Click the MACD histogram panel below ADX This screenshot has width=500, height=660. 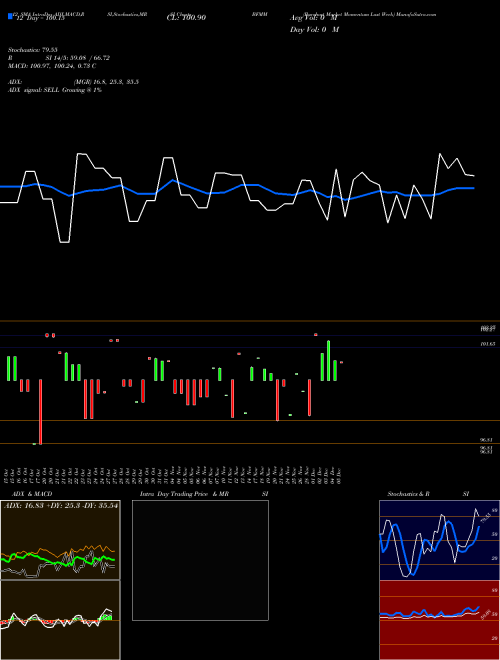pos(60,620)
